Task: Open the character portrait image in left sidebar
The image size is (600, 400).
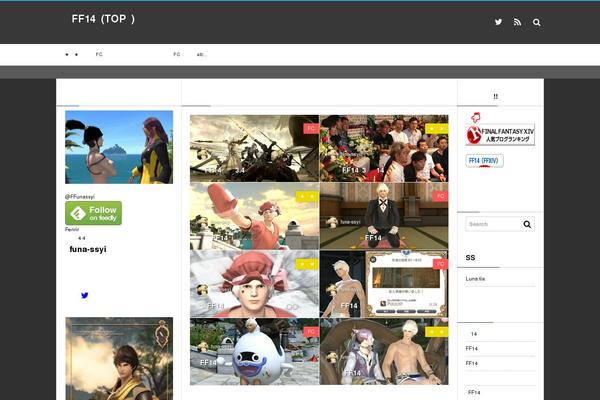Action: (119, 358)
